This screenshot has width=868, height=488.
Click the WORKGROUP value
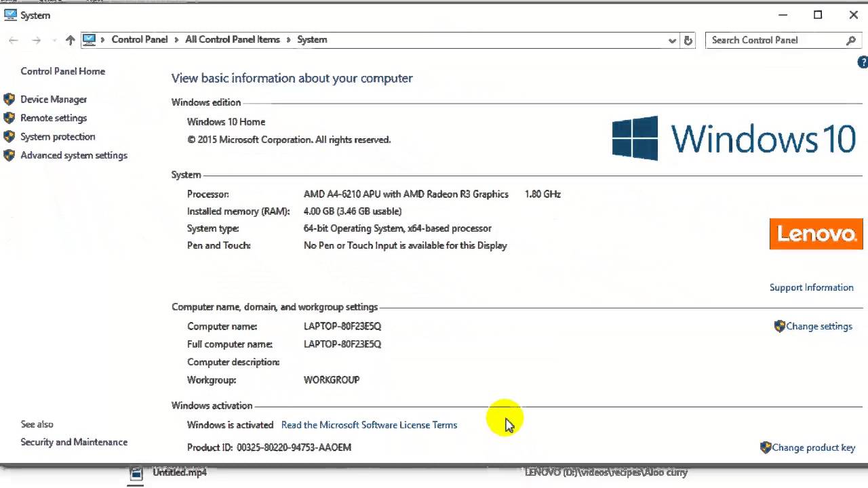(332, 380)
